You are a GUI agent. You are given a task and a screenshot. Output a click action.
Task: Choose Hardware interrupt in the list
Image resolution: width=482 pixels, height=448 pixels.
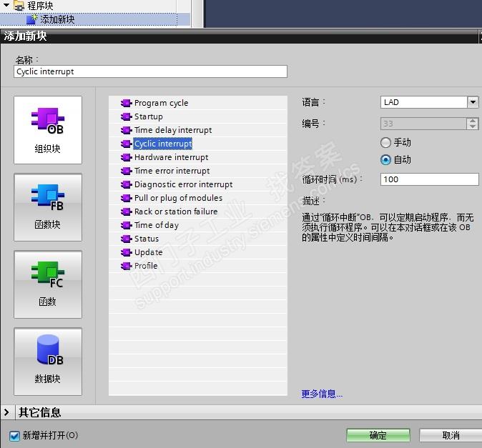171,157
